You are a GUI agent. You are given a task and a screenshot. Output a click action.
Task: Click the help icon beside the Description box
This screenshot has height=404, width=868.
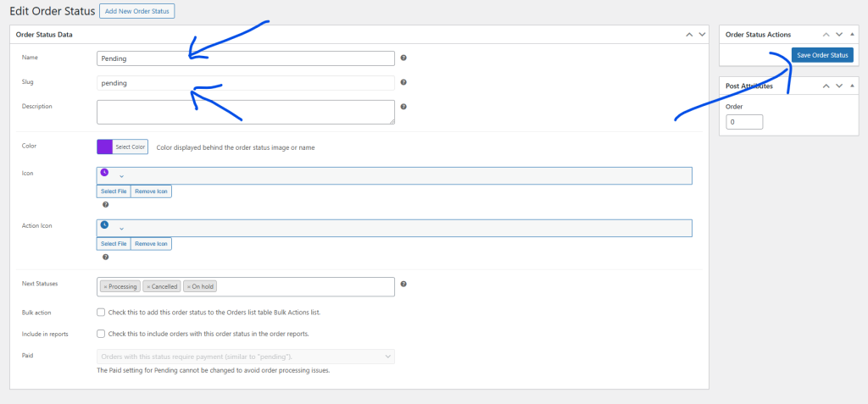(403, 107)
